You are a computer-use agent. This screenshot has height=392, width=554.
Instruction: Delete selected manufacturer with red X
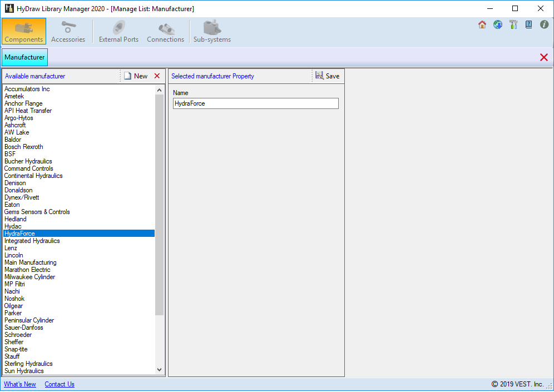point(157,76)
